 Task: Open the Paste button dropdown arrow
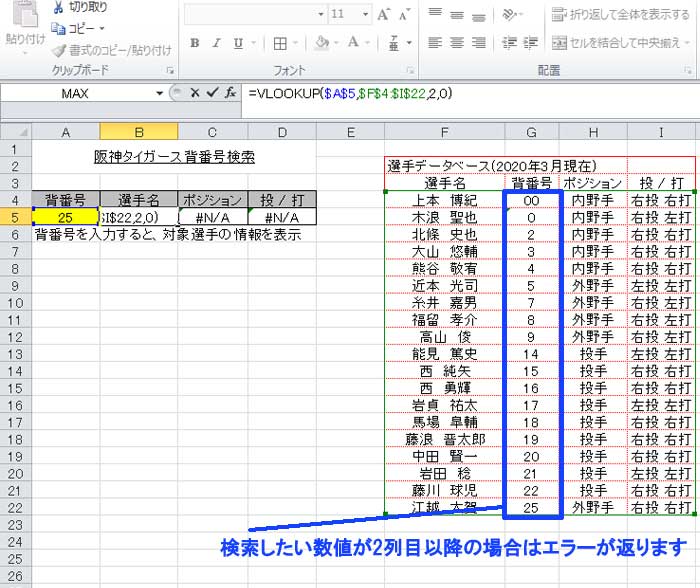pyautogui.click(x=25, y=53)
